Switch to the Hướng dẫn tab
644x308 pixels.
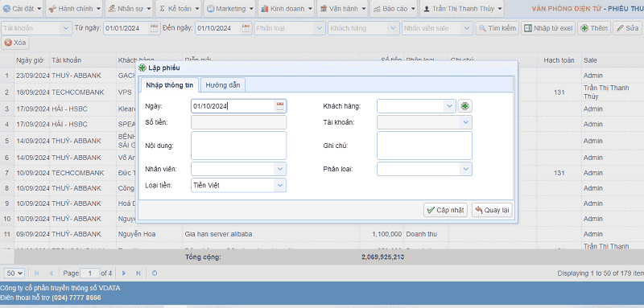click(224, 85)
